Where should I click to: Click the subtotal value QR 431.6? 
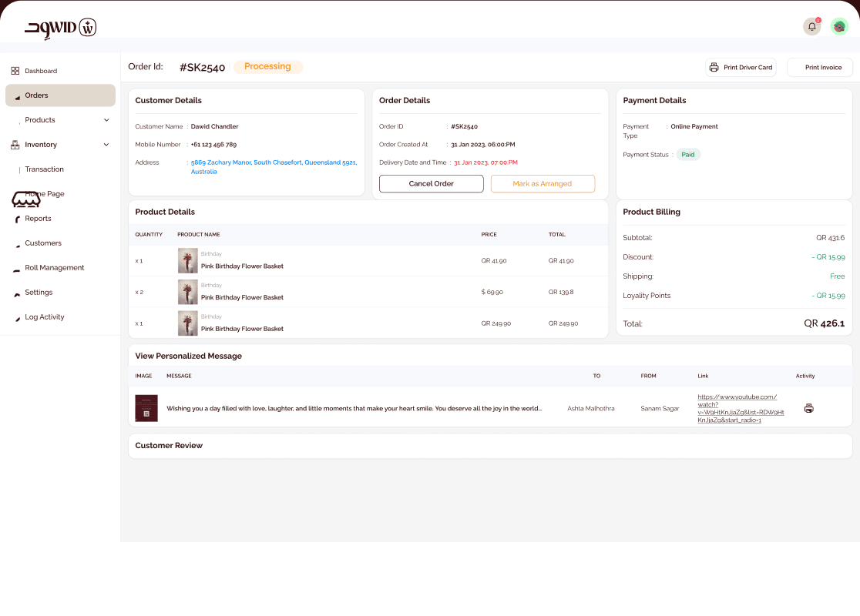(x=830, y=238)
